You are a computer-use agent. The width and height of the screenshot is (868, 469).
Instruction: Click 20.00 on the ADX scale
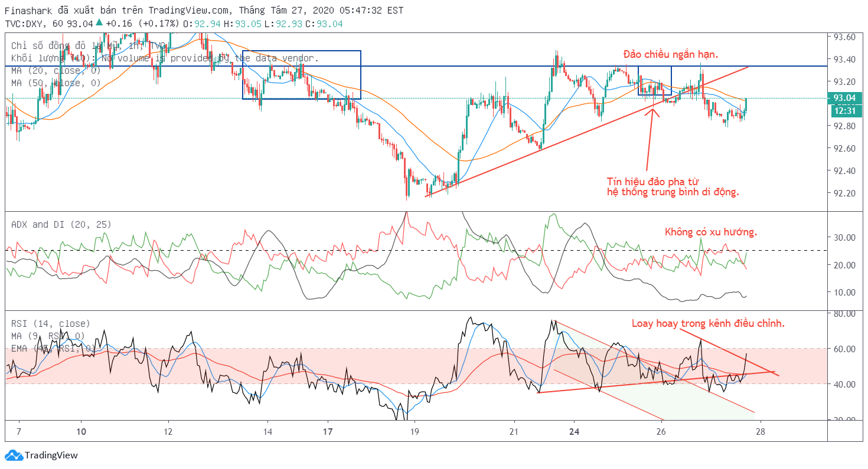pyautogui.click(x=844, y=265)
